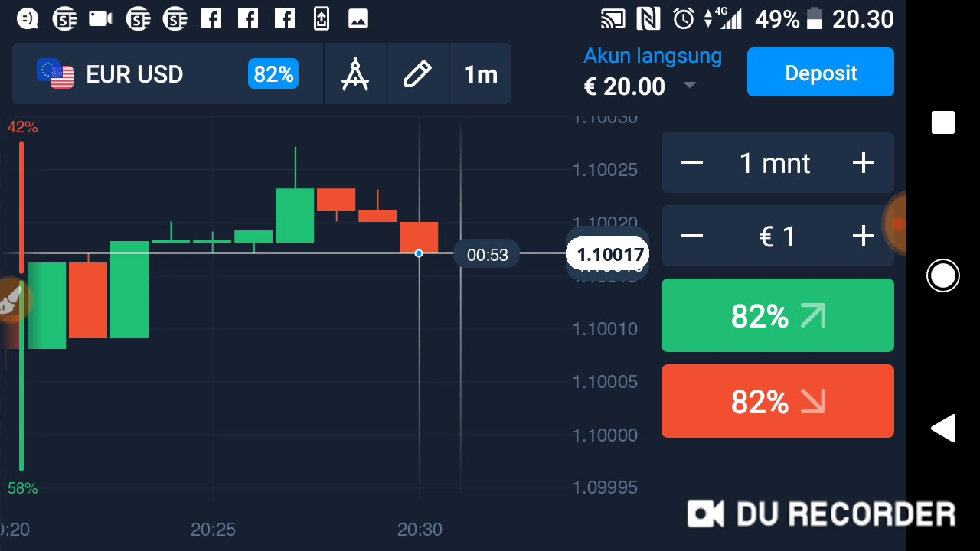Go back with Android triangle button
The height and width of the screenshot is (551, 980).
click(x=943, y=429)
